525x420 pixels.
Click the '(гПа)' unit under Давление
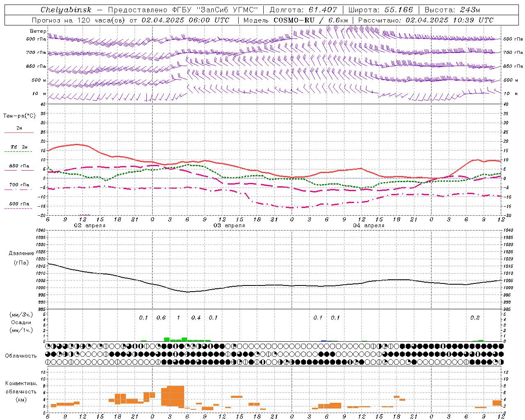pos(21,263)
